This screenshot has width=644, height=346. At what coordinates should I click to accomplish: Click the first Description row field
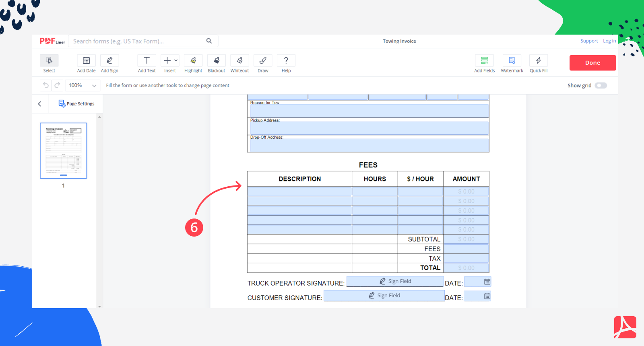coord(300,192)
